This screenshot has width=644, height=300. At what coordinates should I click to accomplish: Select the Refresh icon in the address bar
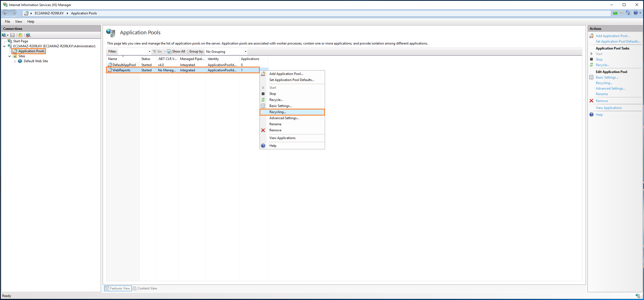[x=615, y=13]
